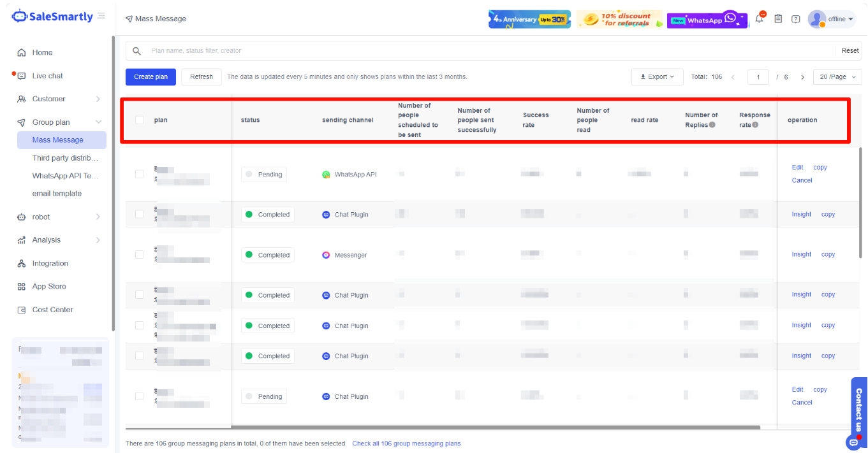Click the horizontal table scrollbar
868x453 pixels.
[496, 428]
